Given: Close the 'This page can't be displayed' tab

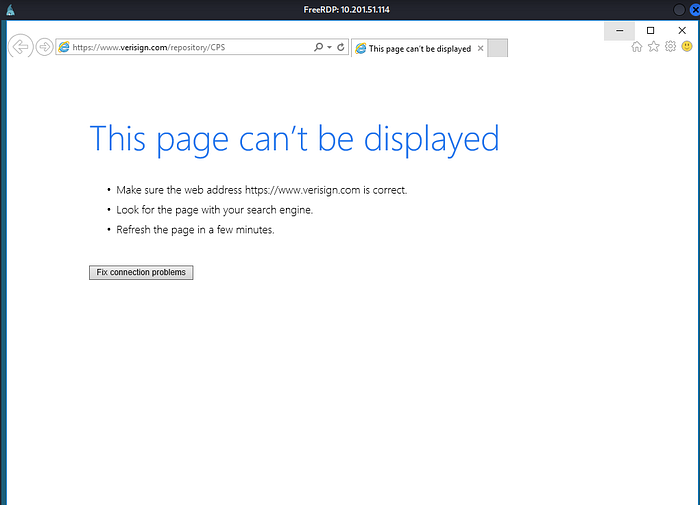Looking at the screenshot, I should (x=480, y=48).
